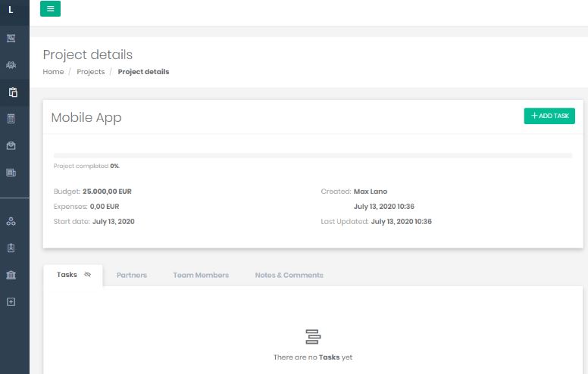588x374 pixels.
Task: Switch to the Team Members tab
Action: coord(201,275)
